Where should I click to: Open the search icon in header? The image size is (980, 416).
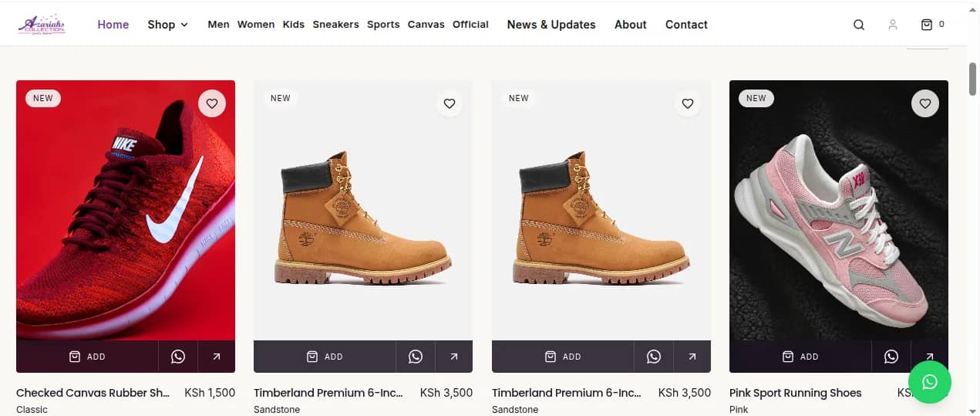(x=858, y=25)
